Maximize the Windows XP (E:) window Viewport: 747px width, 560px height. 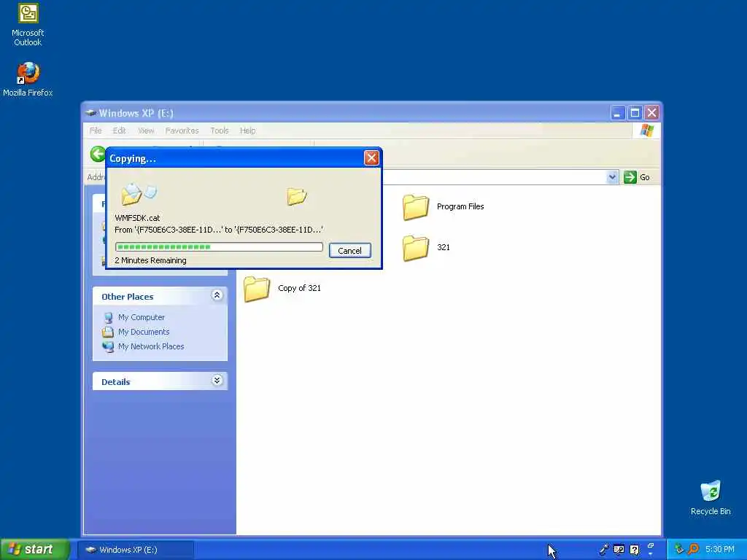(635, 113)
